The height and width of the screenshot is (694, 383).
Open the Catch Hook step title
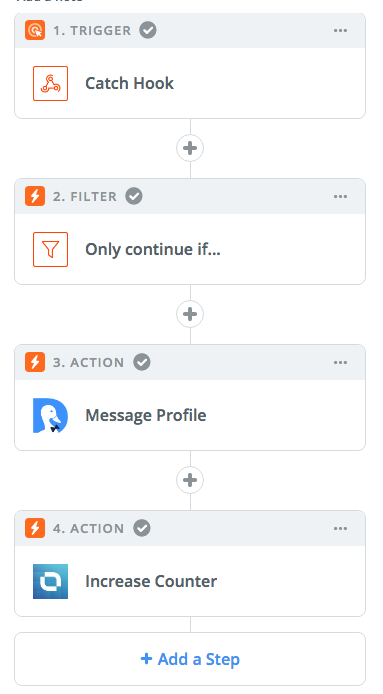click(129, 84)
